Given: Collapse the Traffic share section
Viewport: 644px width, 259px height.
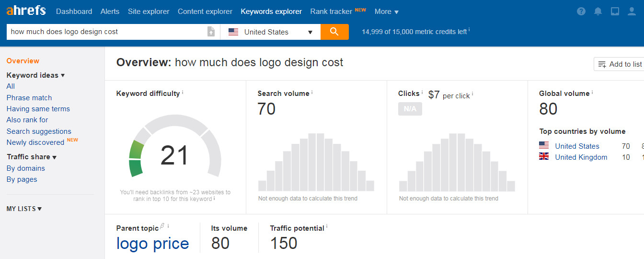Looking at the screenshot, I should [x=32, y=157].
